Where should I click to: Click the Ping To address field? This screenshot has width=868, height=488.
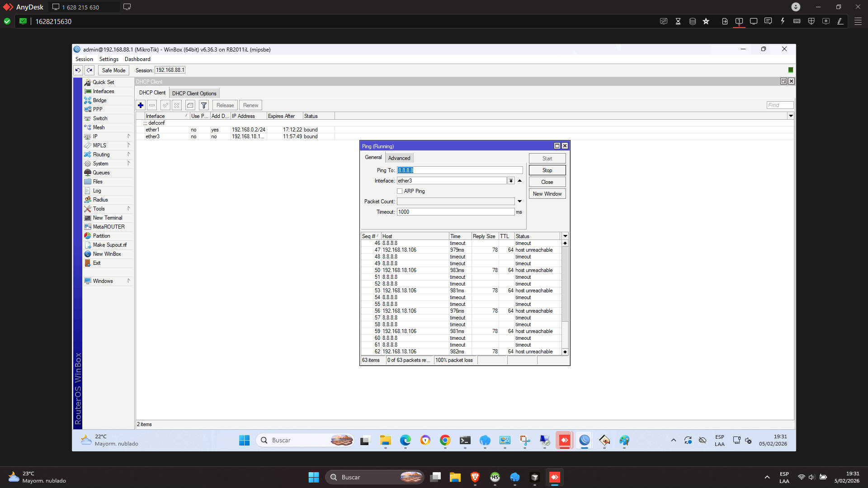point(459,170)
